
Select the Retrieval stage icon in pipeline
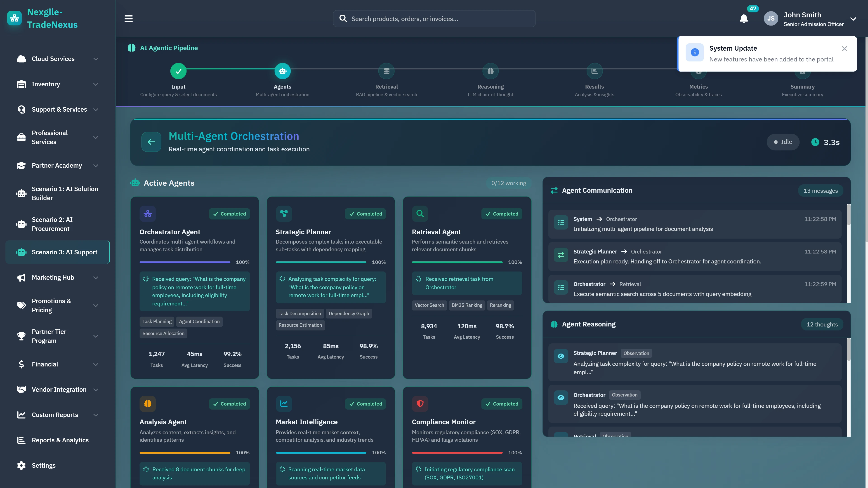387,71
